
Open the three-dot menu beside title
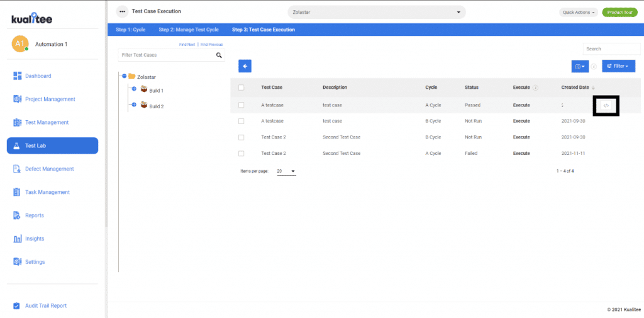(122, 12)
